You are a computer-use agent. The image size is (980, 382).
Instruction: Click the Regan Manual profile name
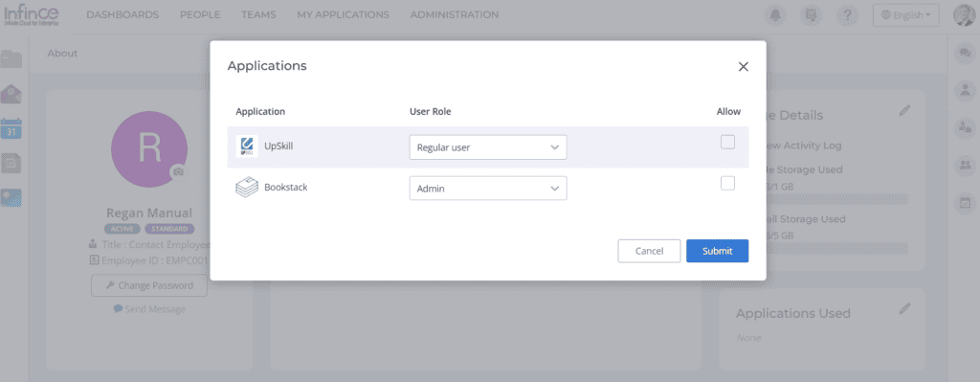click(x=149, y=213)
